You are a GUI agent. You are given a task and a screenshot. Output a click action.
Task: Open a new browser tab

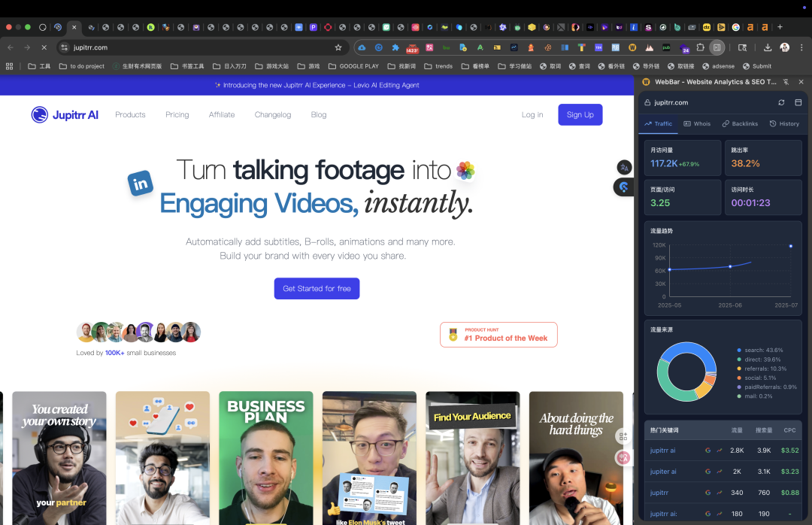pyautogui.click(x=780, y=27)
